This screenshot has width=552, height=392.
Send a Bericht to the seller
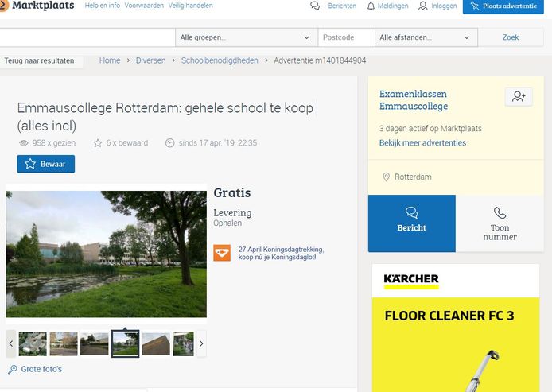(x=411, y=223)
